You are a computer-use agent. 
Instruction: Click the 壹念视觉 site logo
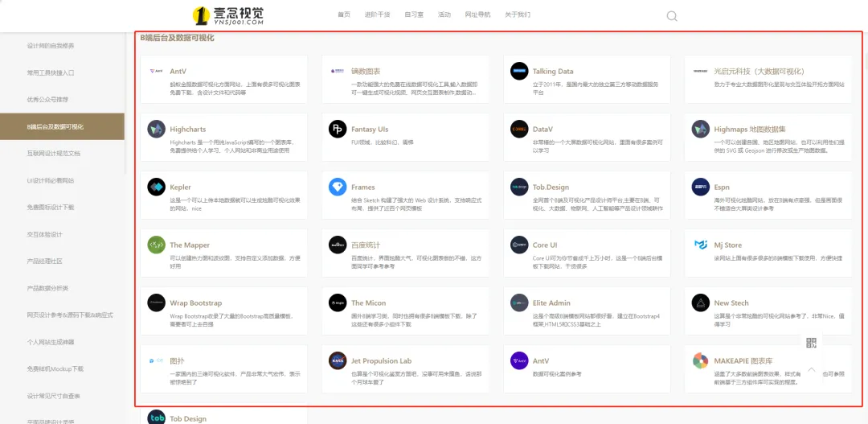(x=228, y=15)
